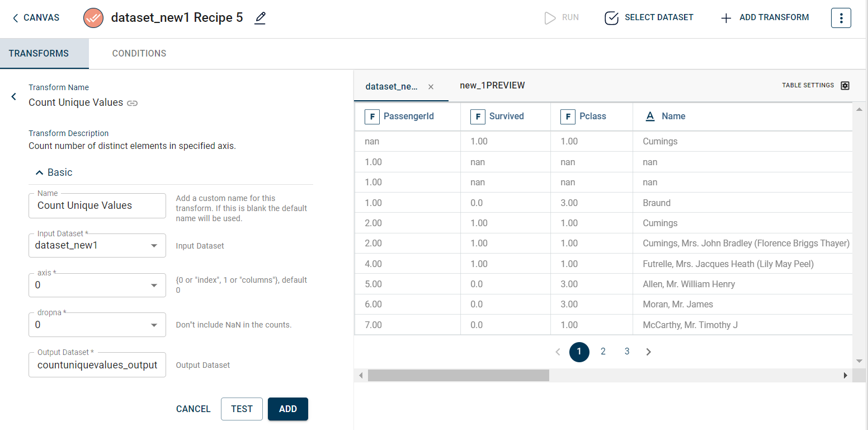The height and width of the screenshot is (430, 868).
Task: Go to page 2 of the table preview
Action: point(603,351)
